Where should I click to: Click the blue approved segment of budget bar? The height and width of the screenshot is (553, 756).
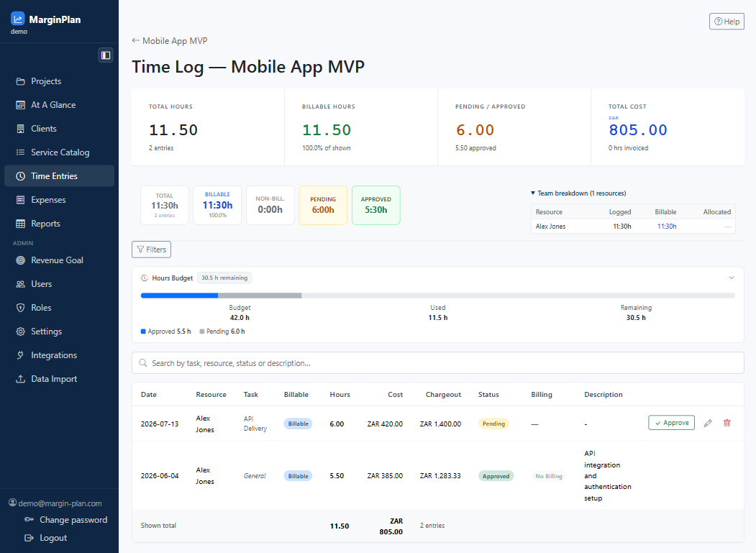click(179, 296)
